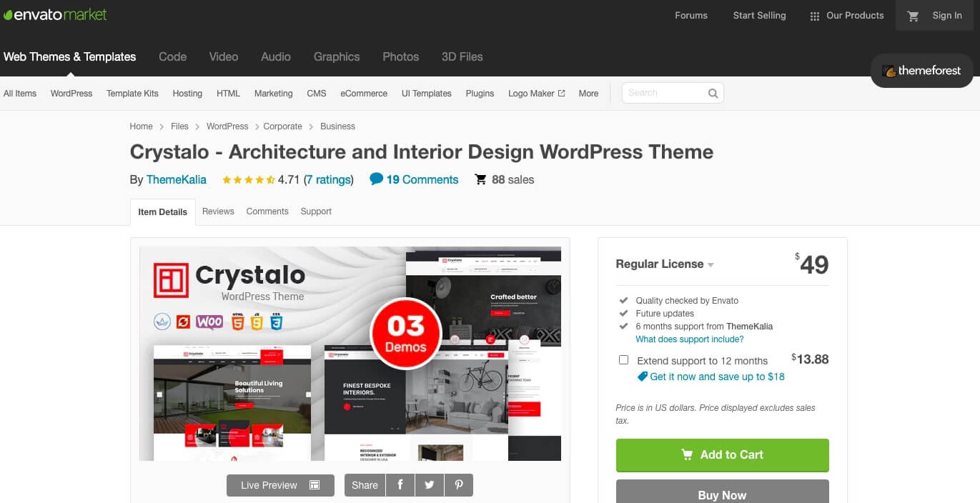Open the Audio category
This screenshot has height=503, width=980.
(x=276, y=56)
